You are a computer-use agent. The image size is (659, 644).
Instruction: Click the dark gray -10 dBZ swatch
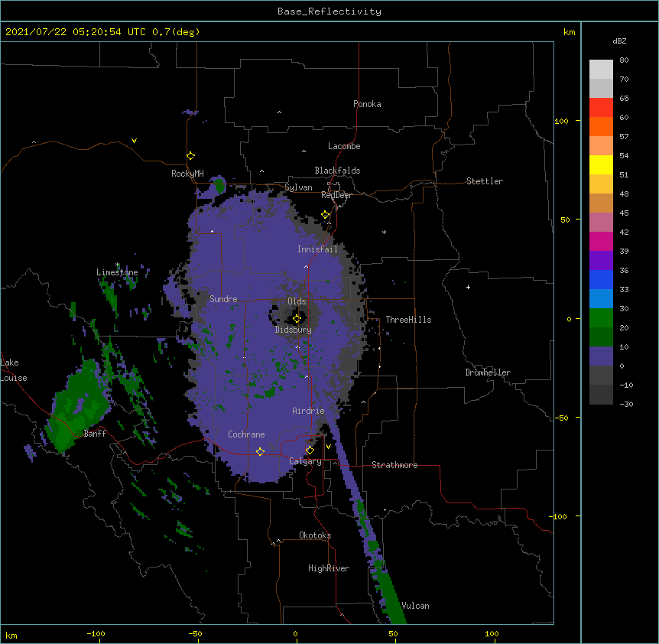601,395
